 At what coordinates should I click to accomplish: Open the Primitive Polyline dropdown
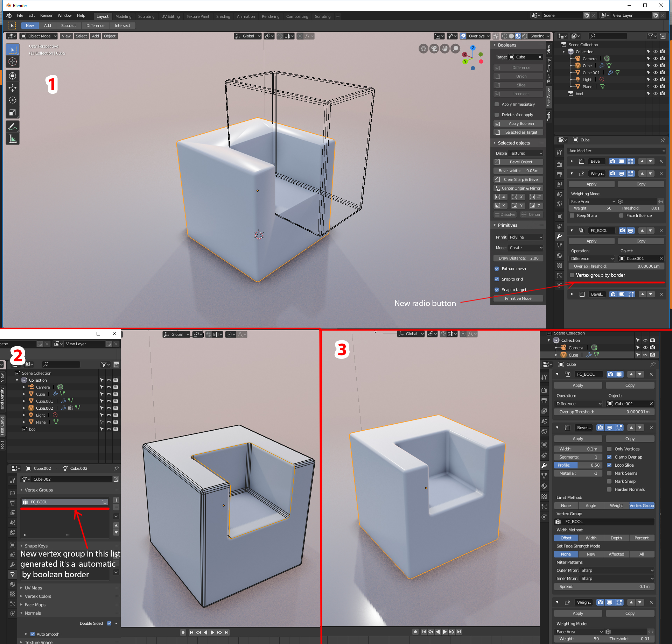526,237
